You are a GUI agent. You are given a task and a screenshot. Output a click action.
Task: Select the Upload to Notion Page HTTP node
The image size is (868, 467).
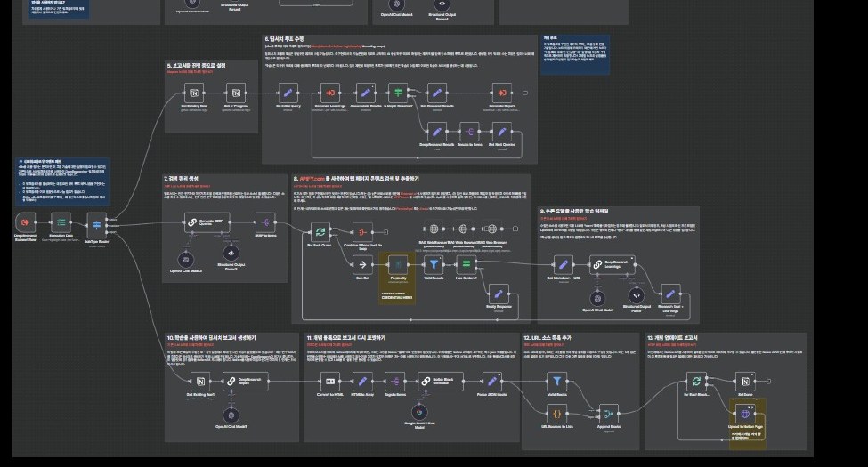pyautogui.click(x=745, y=414)
